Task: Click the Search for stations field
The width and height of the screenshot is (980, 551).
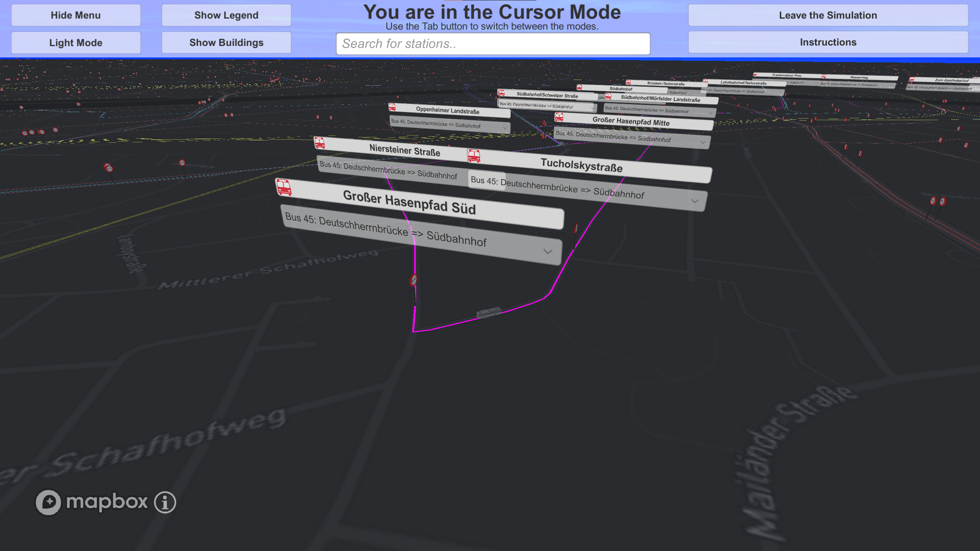Action: pos(493,44)
